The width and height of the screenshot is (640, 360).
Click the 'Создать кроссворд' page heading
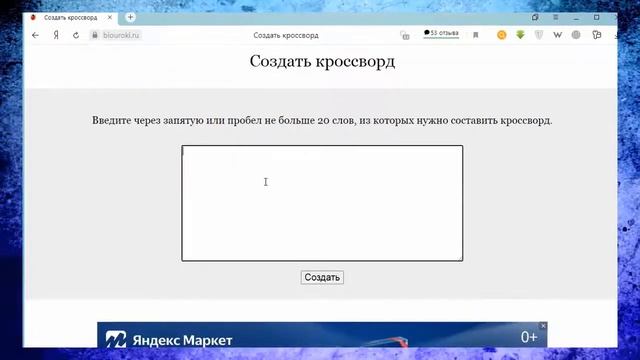(x=322, y=62)
